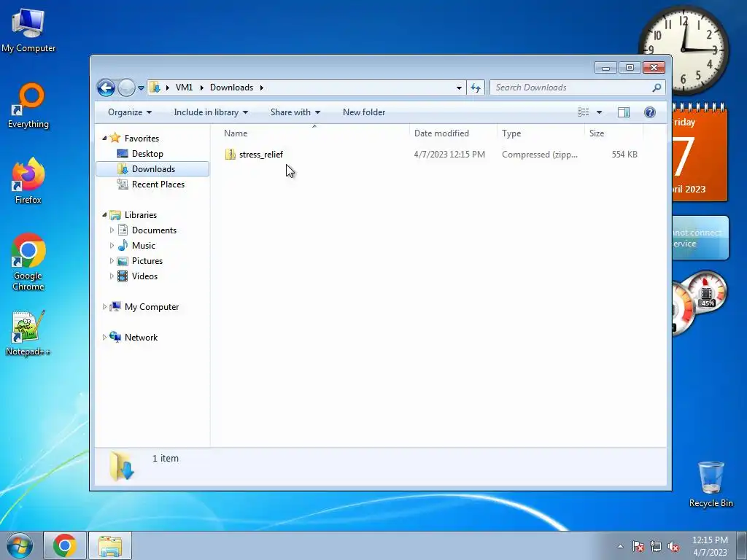
Task: Expand the Network node
Action: click(x=104, y=338)
